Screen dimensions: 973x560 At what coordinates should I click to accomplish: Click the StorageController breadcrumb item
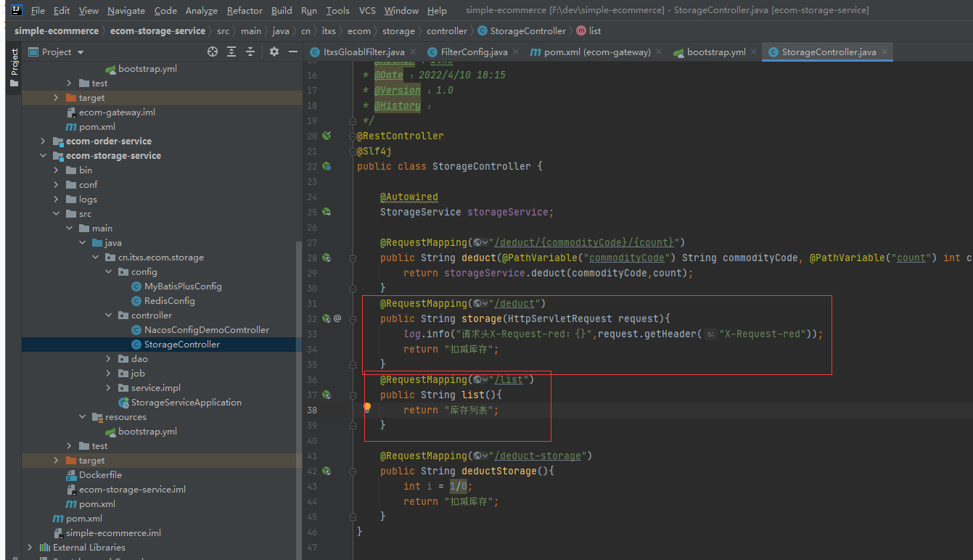pyautogui.click(x=522, y=31)
